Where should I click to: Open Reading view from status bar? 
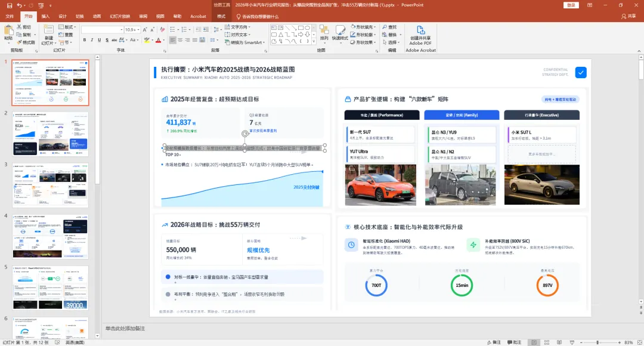tap(559, 342)
